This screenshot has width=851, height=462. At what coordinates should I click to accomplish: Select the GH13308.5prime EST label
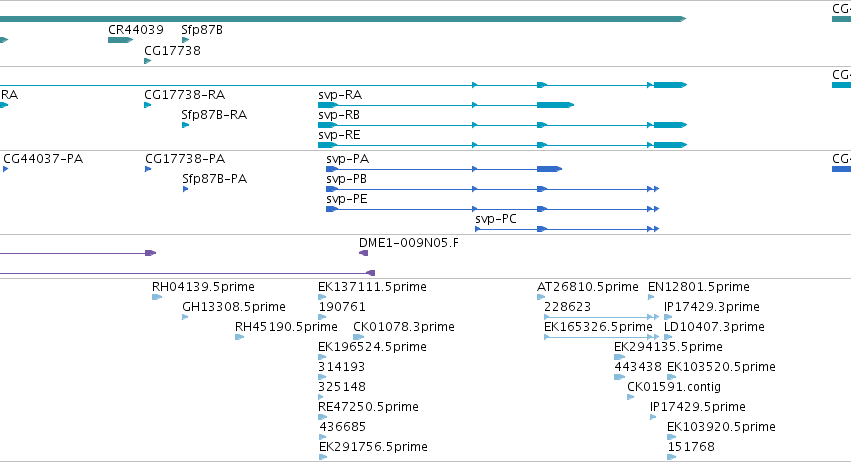pyautogui.click(x=234, y=307)
